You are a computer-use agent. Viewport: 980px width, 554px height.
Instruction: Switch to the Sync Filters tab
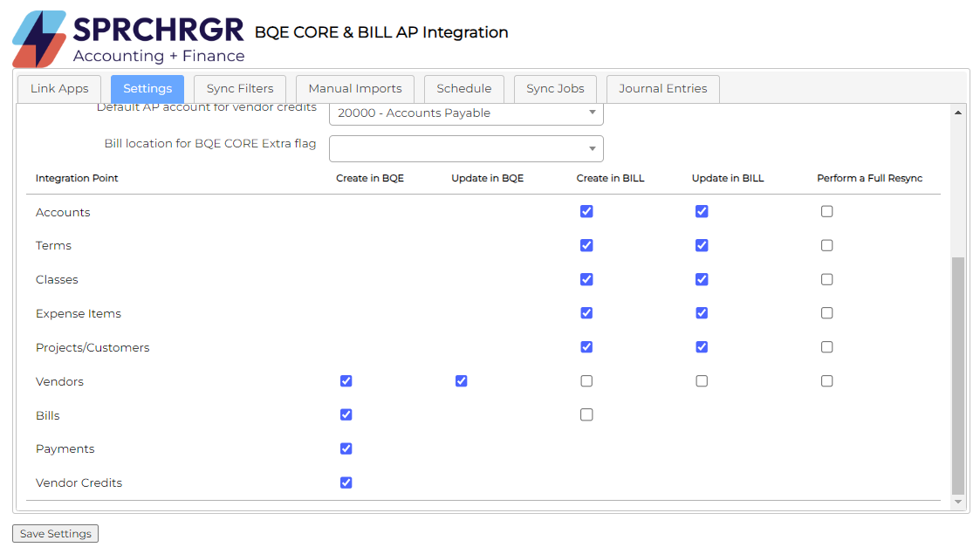[240, 89]
